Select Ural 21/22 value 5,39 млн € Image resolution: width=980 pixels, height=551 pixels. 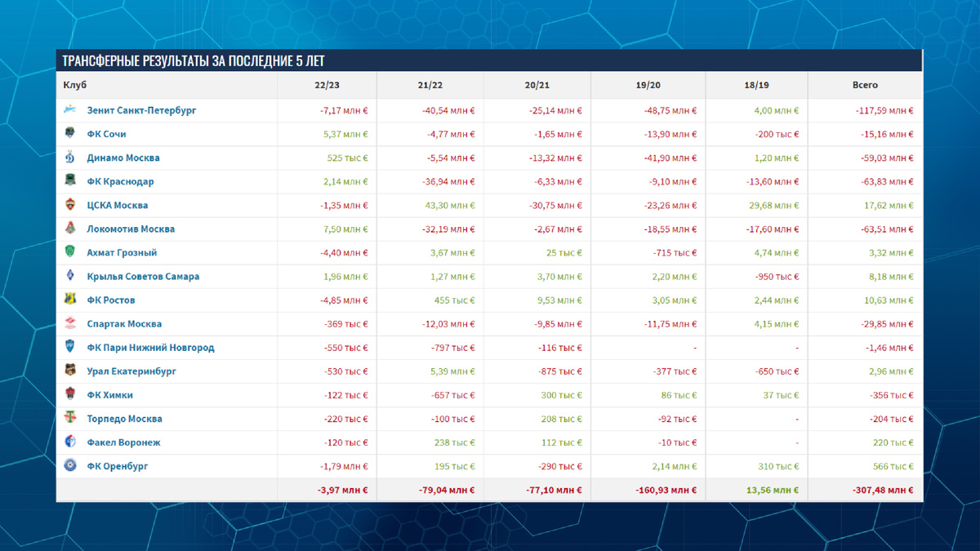pos(452,371)
